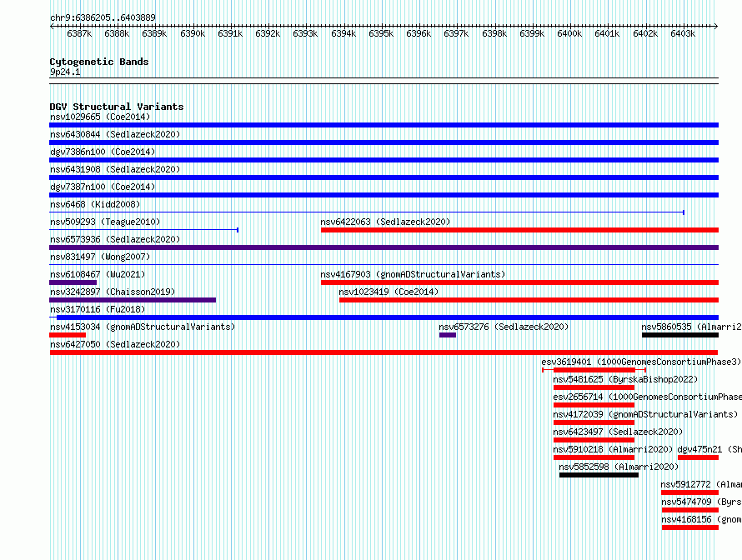Select the black bar under nsv5852598
This screenshot has height=560, width=742.
pos(599,475)
